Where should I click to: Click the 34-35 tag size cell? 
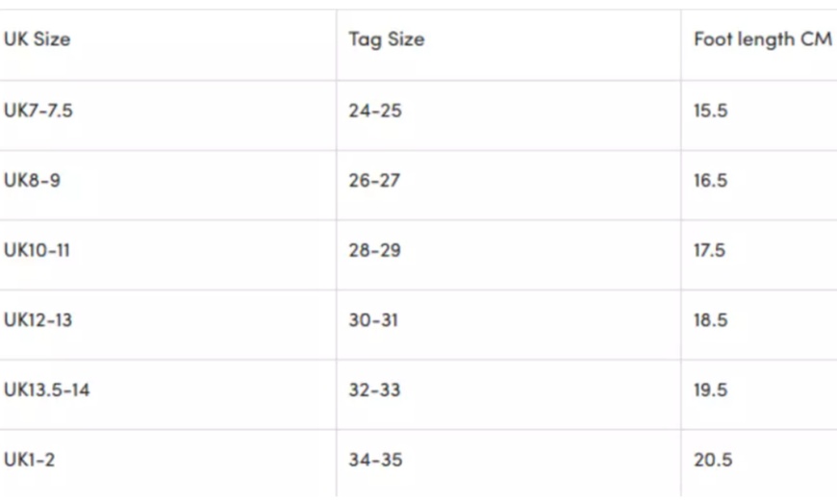tap(375, 460)
